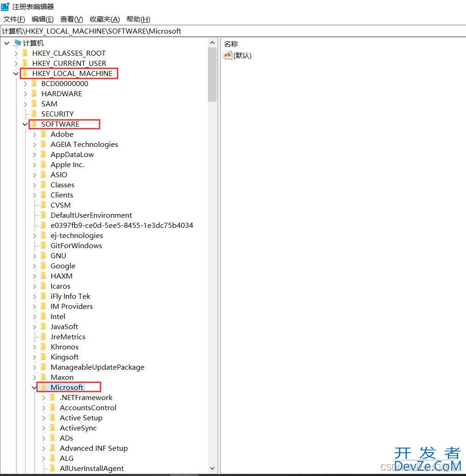Click the Clients folder icon
This screenshot has width=466, height=476.
click(x=43, y=195)
